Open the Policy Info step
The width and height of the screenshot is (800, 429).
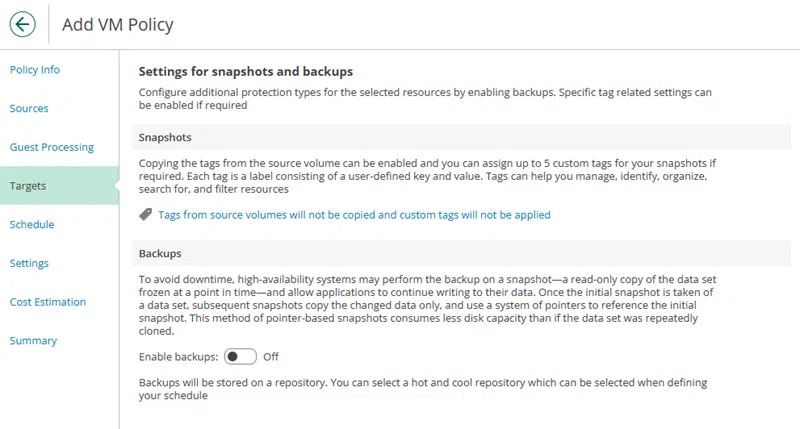coord(35,70)
